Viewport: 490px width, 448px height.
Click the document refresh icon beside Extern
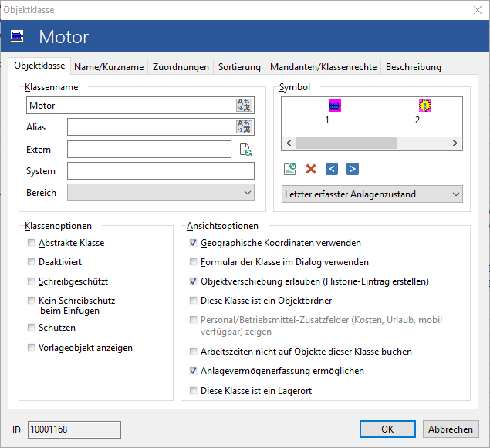(x=245, y=150)
